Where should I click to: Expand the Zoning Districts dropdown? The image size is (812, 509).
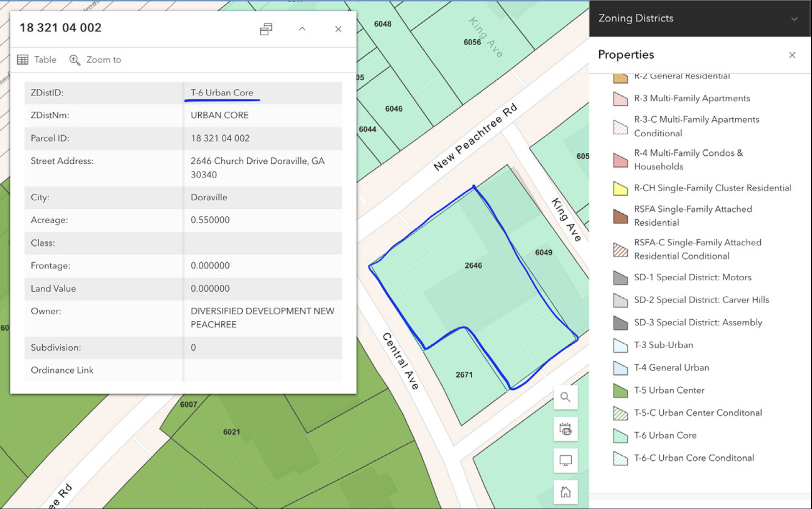(x=794, y=19)
